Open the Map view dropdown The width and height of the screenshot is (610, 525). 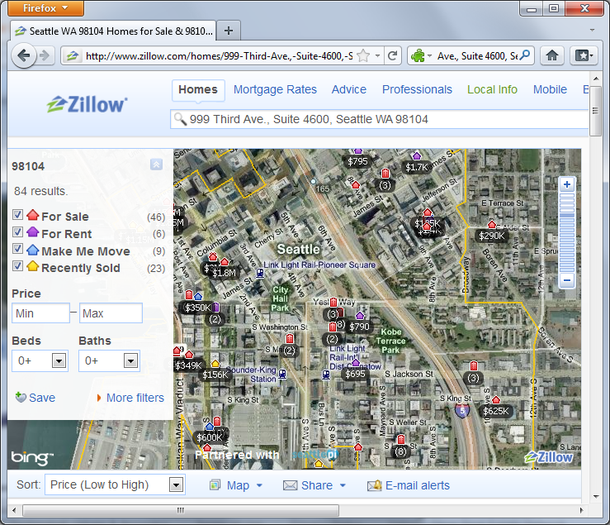(236, 485)
